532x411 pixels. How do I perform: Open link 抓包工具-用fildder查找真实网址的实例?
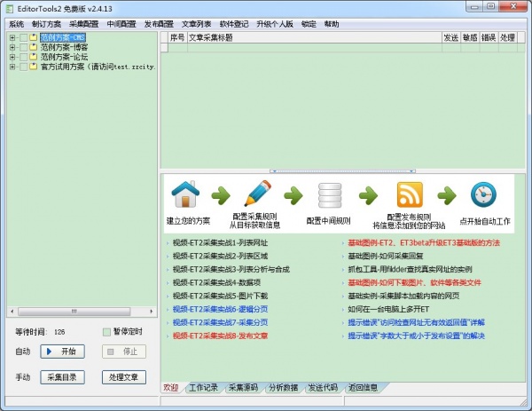pos(410,269)
